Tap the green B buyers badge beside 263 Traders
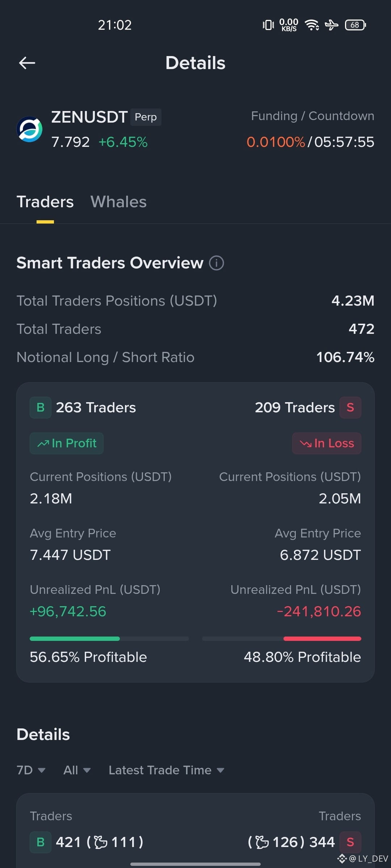This screenshot has width=391, height=868. (41, 408)
